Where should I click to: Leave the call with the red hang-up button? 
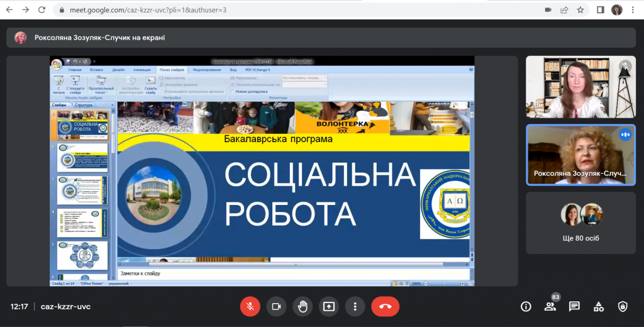(385, 306)
